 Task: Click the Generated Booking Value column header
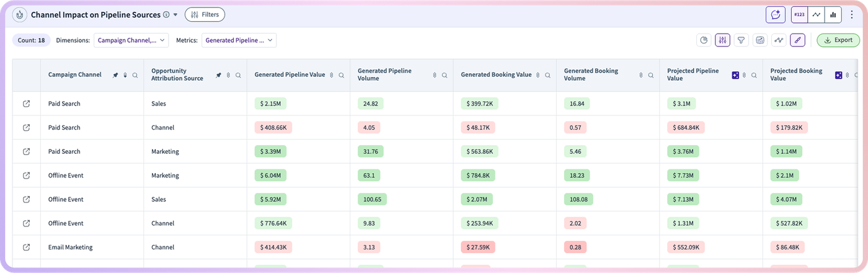point(496,75)
